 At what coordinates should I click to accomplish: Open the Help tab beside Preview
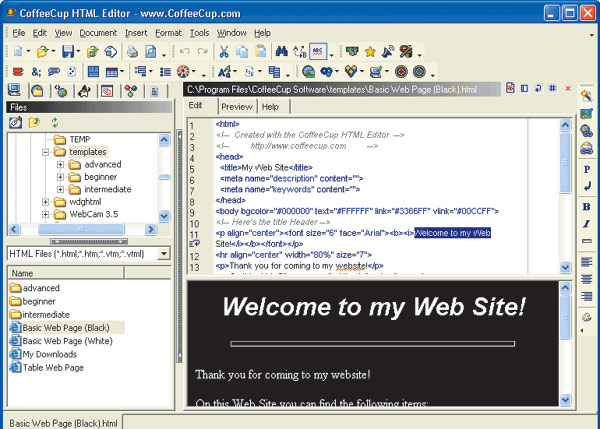tap(271, 106)
